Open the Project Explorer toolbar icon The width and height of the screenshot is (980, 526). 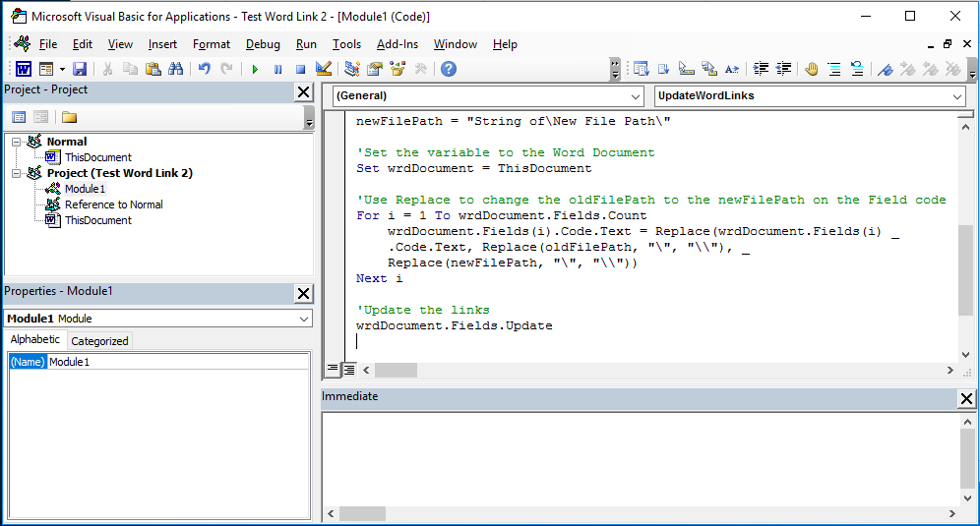[352, 69]
